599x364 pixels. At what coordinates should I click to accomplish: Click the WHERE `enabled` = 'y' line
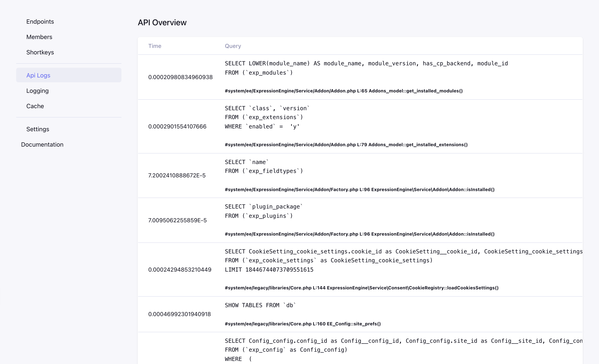click(x=262, y=127)
